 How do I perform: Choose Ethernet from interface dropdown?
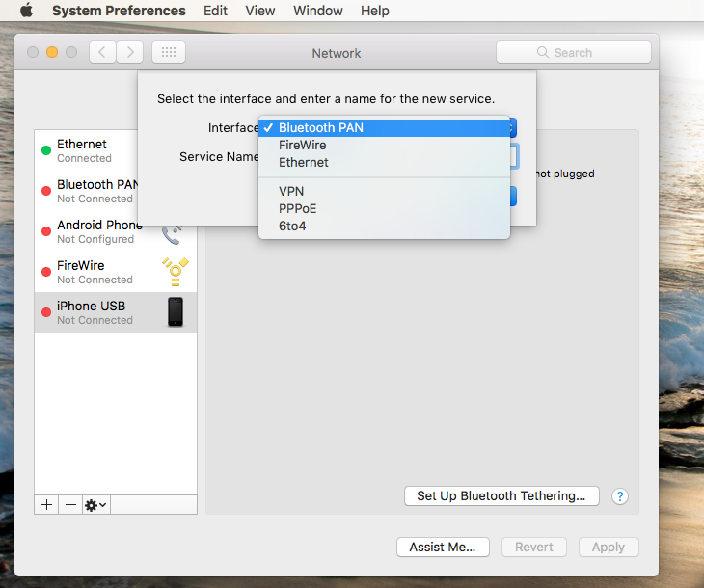pyautogui.click(x=385, y=163)
